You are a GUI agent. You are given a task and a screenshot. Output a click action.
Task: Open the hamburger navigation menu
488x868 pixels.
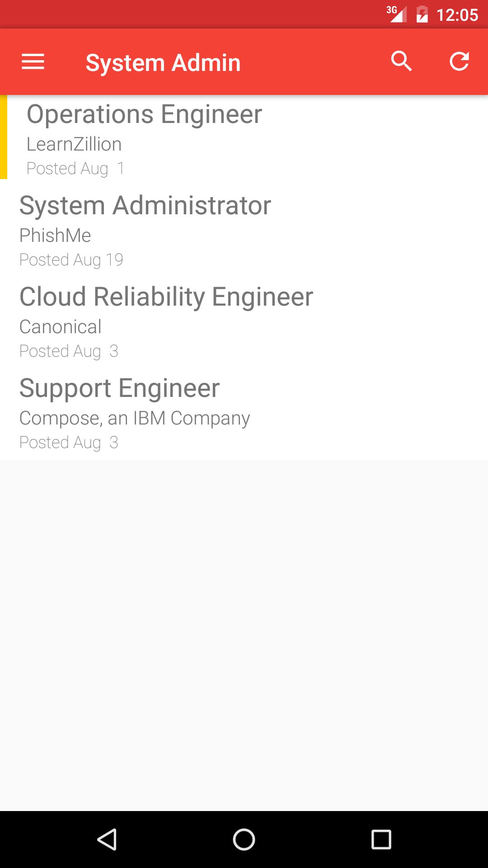point(33,62)
